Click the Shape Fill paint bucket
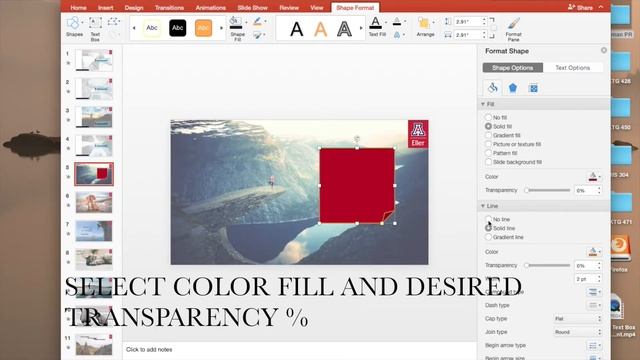The height and width of the screenshot is (360, 640). coord(236,22)
